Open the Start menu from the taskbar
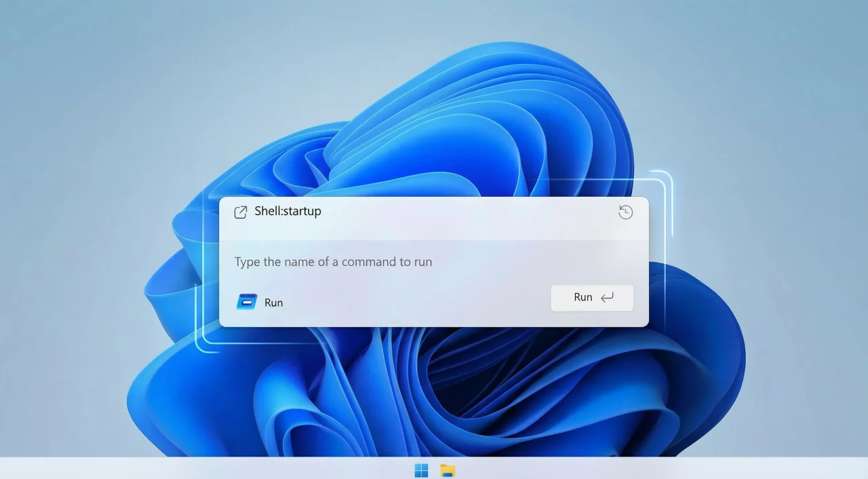 pyautogui.click(x=420, y=470)
